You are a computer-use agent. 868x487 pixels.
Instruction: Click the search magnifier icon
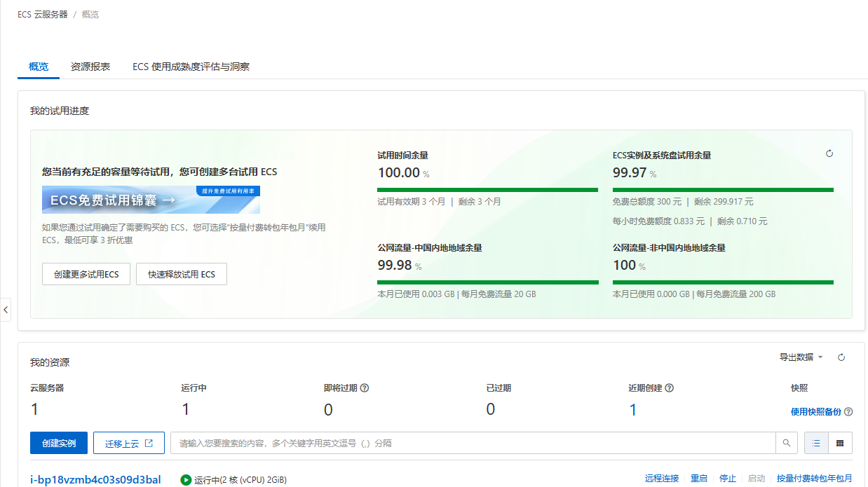(x=787, y=443)
